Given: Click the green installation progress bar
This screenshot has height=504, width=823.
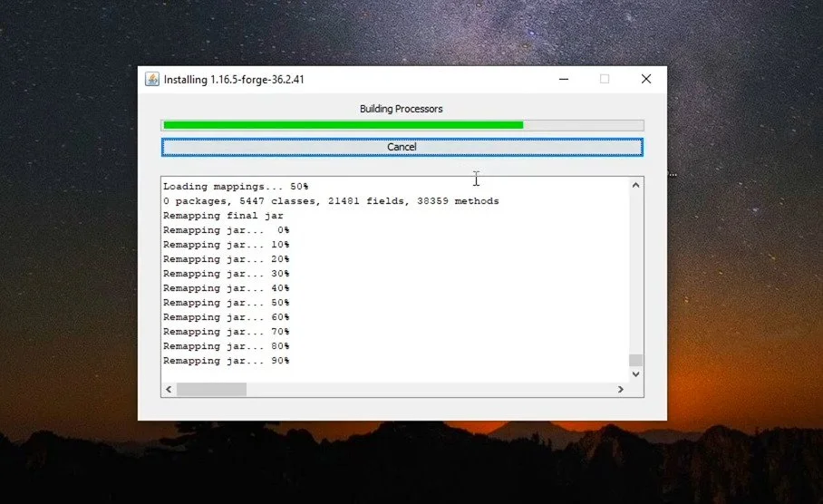Looking at the screenshot, I should tap(402, 125).
